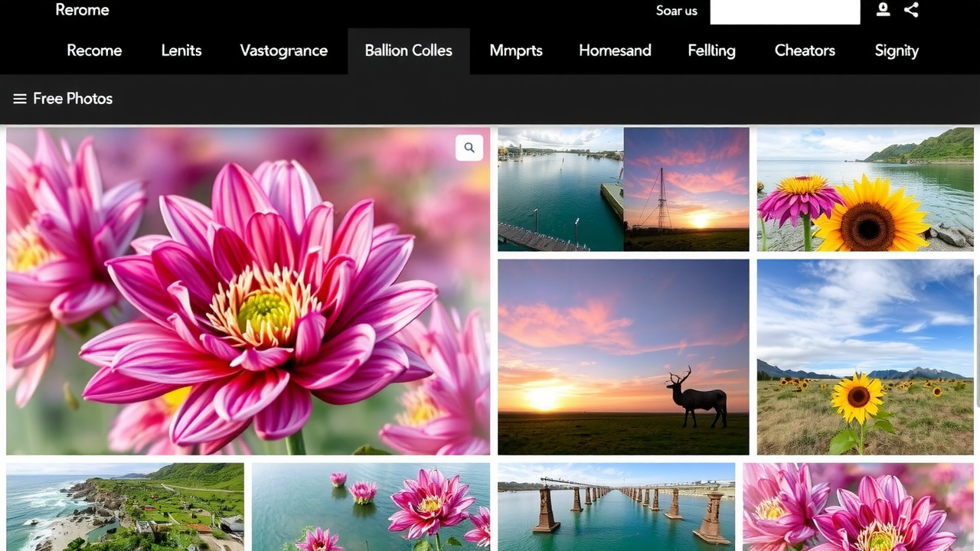Select the Ballion Colles navigation tab
980x551 pixels.
click(x=408, y=51)
